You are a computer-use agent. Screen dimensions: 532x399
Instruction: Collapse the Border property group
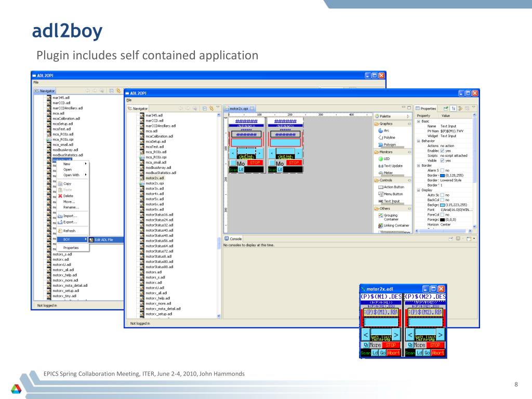[419, 166]
